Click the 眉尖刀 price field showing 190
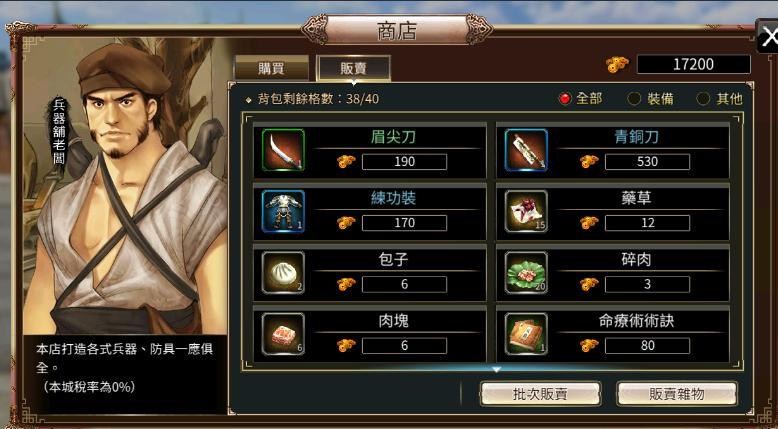Image resolution: width=778 pixels, height=429 pixels. [404, 162]
